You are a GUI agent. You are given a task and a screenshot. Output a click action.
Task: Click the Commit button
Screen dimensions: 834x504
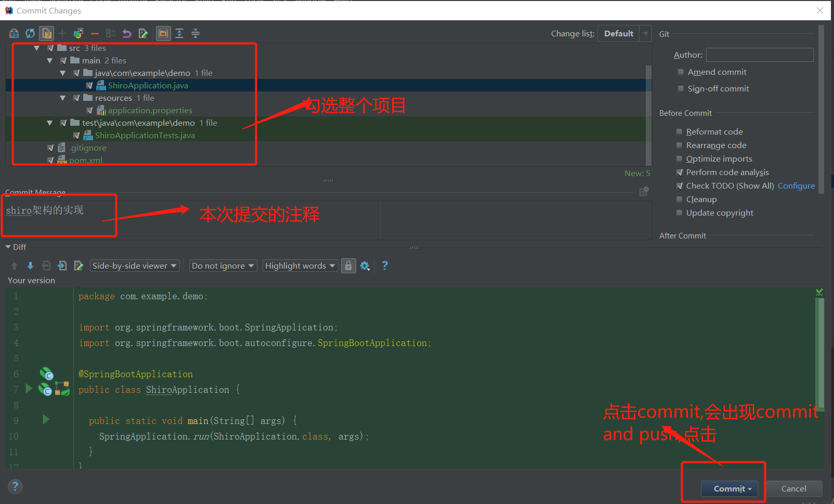[x=729, y=489]
